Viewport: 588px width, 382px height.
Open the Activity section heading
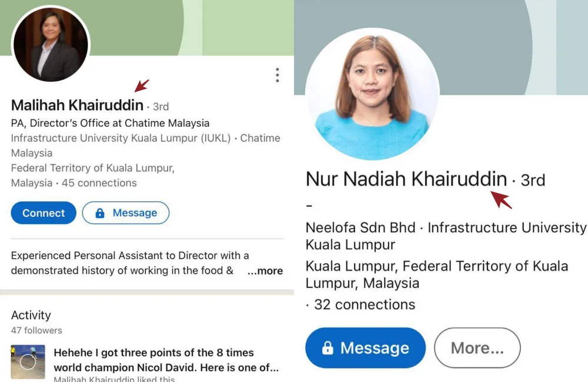click(x=31, y=315)
